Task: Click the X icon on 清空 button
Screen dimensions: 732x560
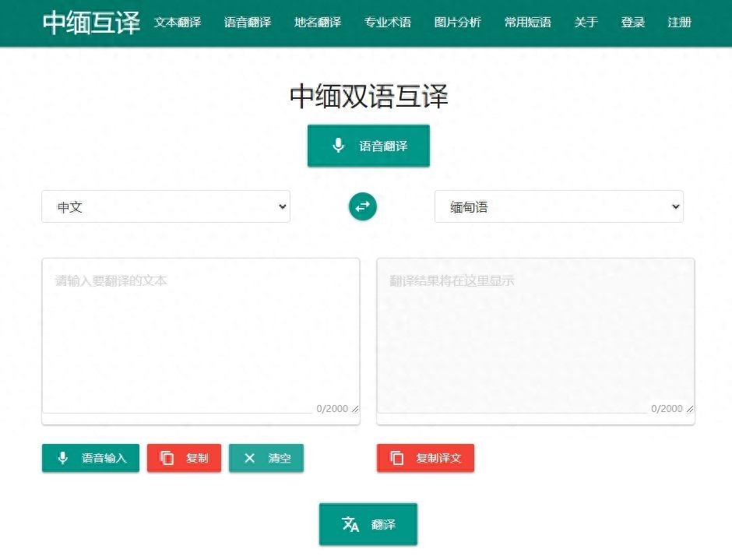Action: tap(249, 458)
